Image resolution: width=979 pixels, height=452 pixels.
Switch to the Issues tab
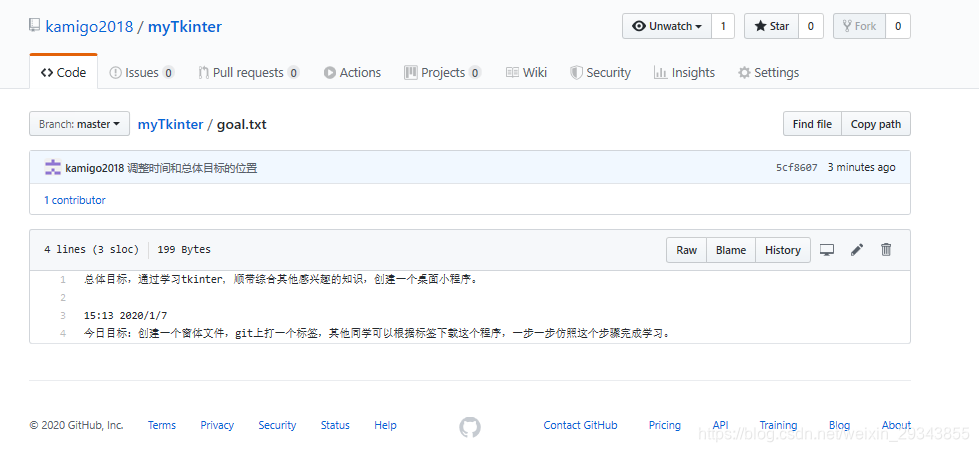point(142,72)
